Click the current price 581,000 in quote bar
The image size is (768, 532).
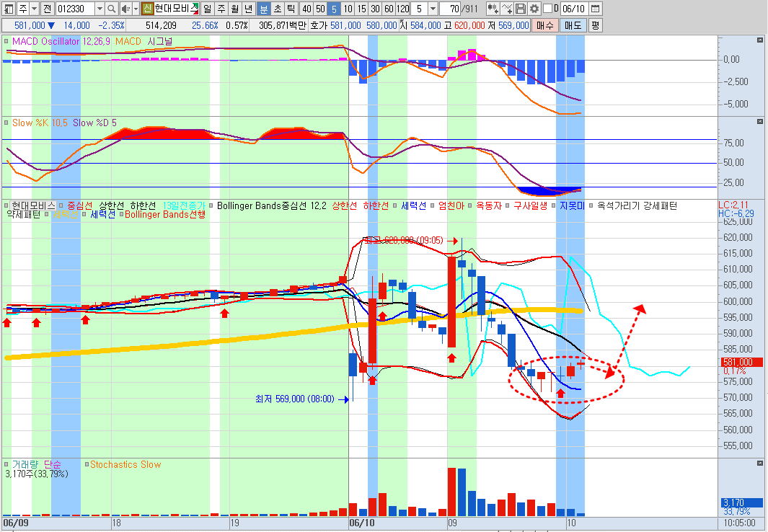pyautogui.click(x=30, y=25)
